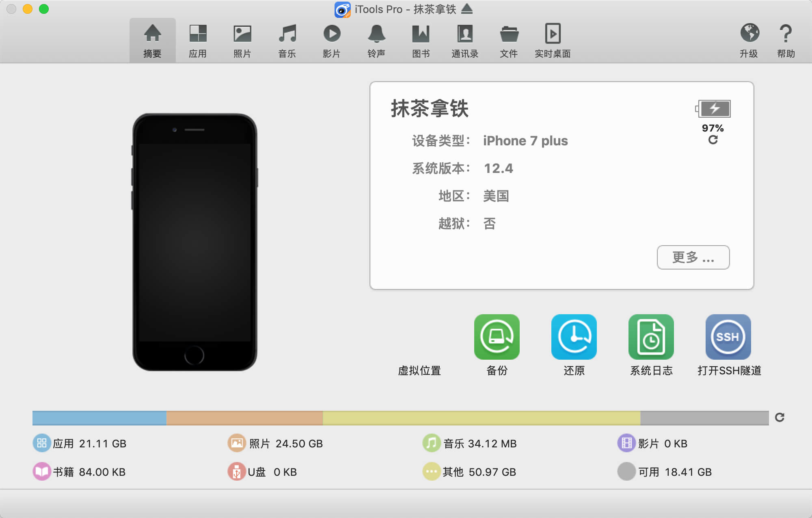The height and width of the screenshot is (518, 812).
Task: Select the iPhone 7 plus device type text
Action: [x=525, y=140]
